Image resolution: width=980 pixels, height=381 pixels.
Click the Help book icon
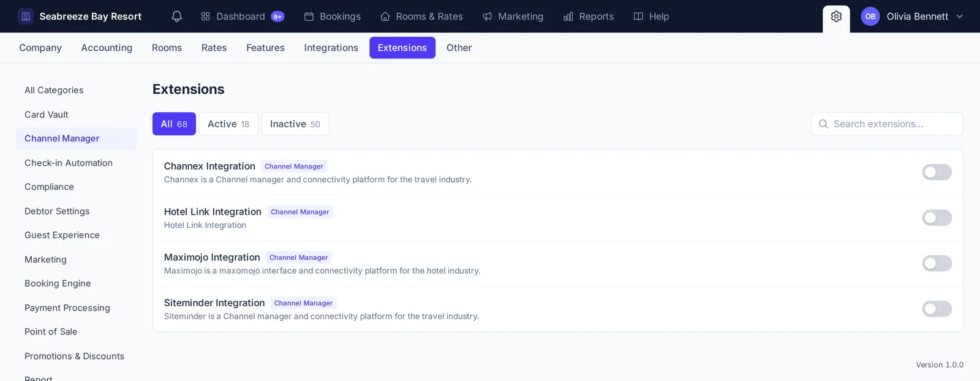tap(638, 17)
